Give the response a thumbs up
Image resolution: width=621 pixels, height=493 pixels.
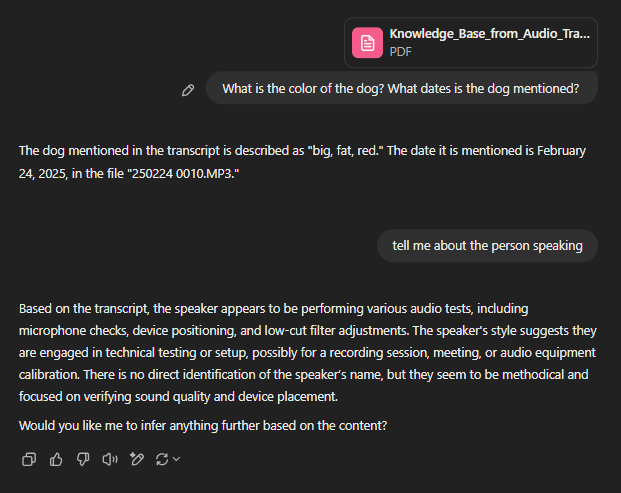coord(56,459)
